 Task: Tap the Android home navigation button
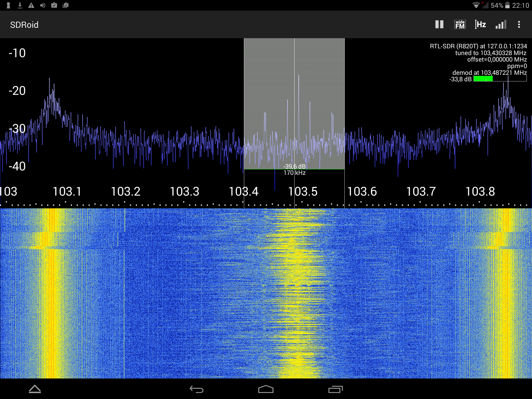tap(266, 389)
